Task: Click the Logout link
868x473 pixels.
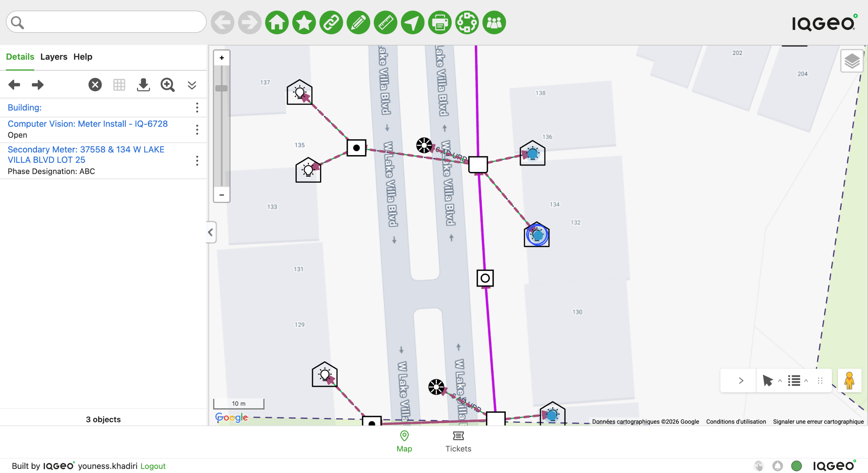Action: click(x=153, y=466)
